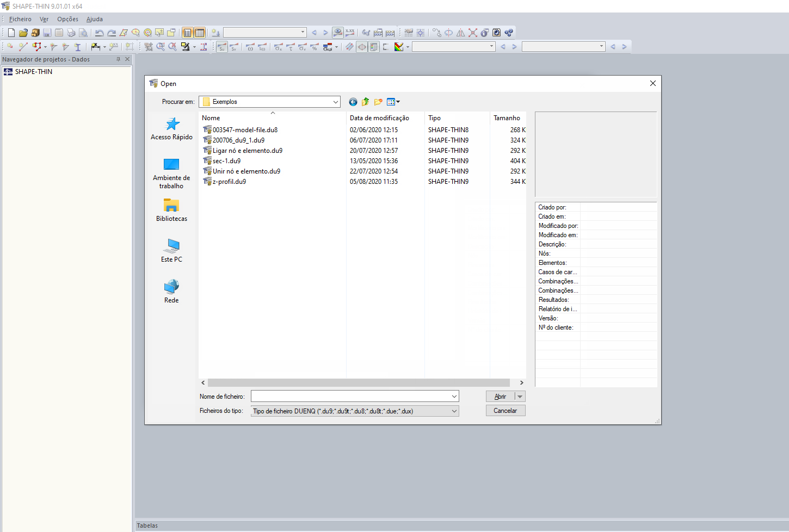This screenshot has height=532, width=789.
Task: Sort by 'Data de modificação' column header
Action: pos(385,118)
